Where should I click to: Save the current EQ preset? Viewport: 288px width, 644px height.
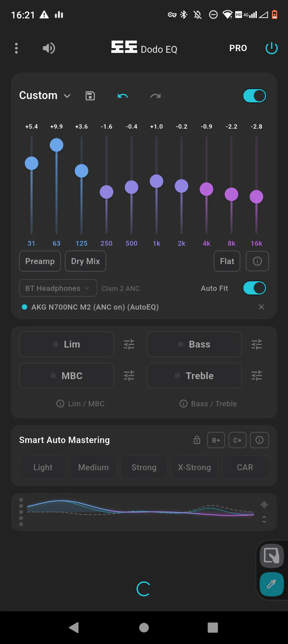[90, 96]
